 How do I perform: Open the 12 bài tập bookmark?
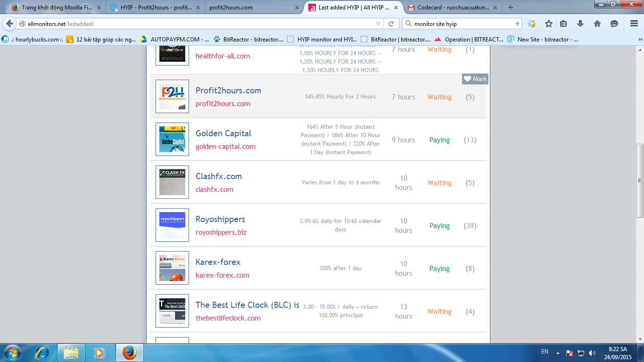tap(101, 40)
